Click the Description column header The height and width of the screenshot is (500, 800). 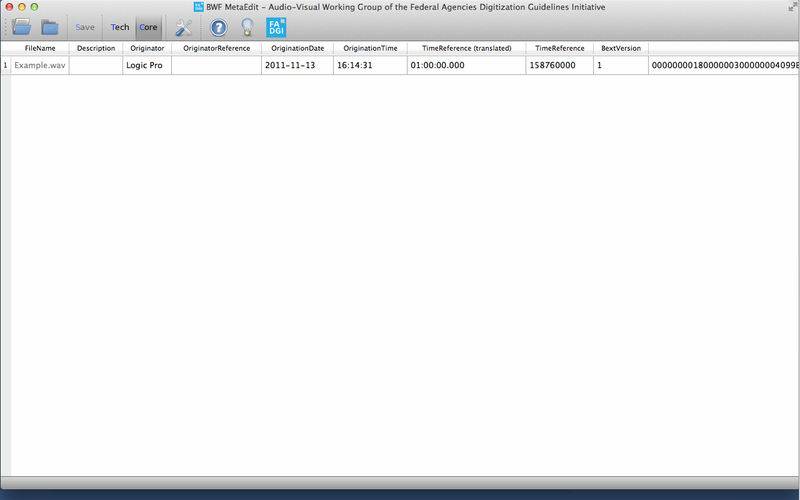click(x=96, y=48)
